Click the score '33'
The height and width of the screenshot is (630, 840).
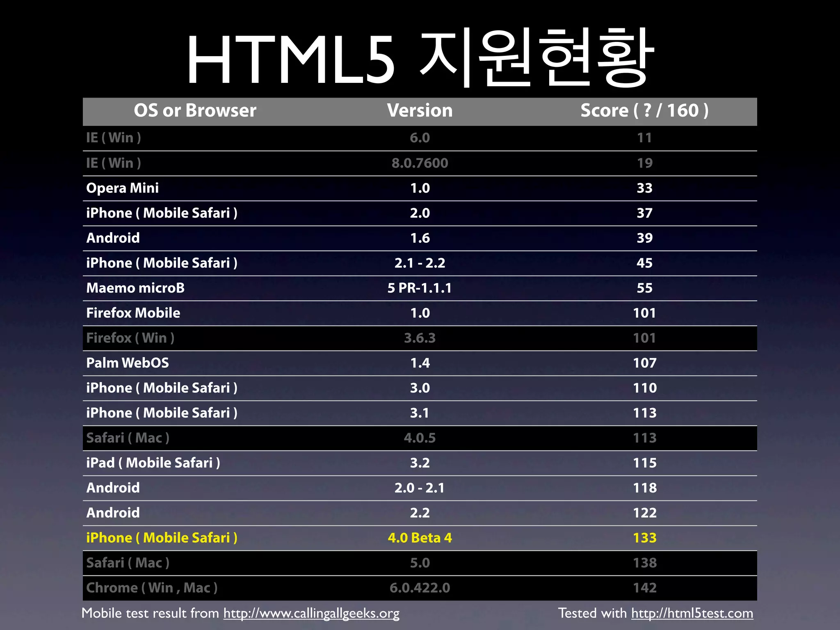pyautogui.click(x=644, y=188)
